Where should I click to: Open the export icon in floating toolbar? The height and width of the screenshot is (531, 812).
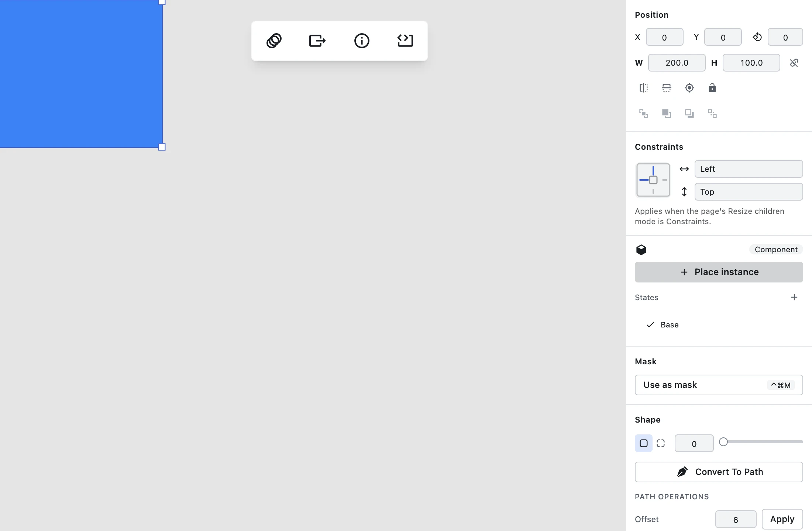[x=317, y=41]
